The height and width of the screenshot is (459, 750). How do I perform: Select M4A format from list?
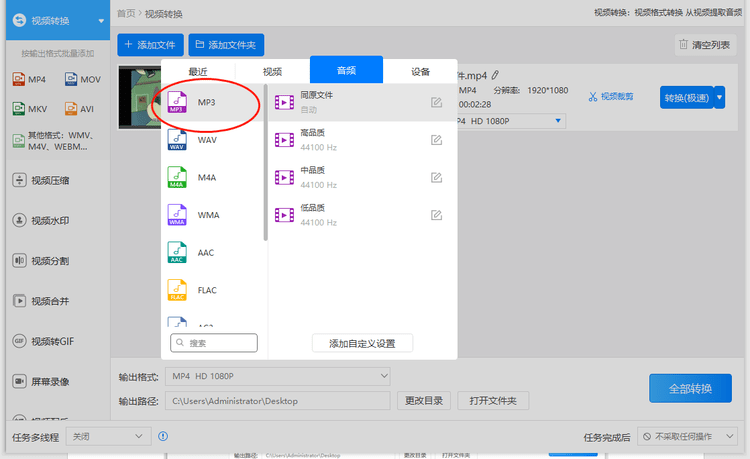206,178
